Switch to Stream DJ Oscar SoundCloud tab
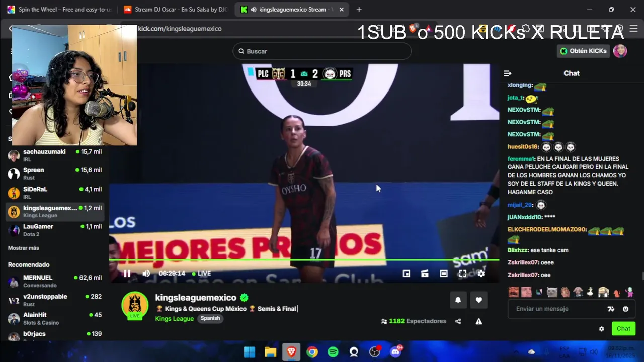Viewport: 644px width, 362px height. 176,10
